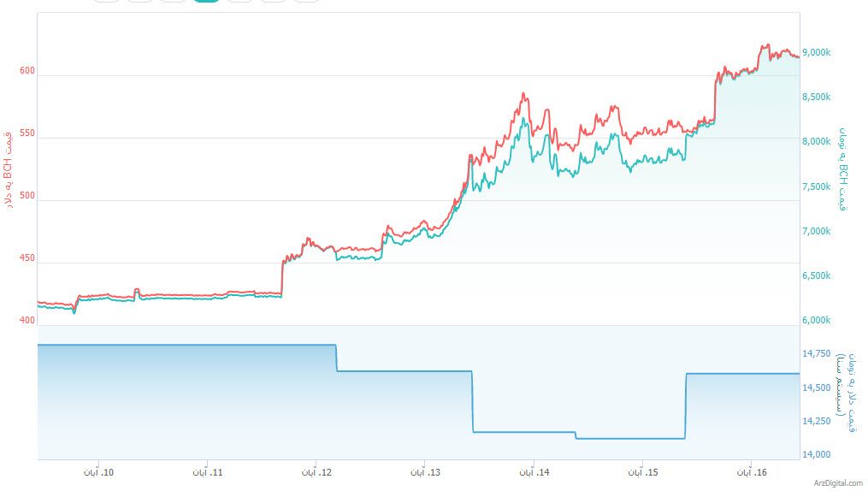Click the teal BCH toman price axis title
The width and height of the screenshot is (868, 503).
[841, 168]
